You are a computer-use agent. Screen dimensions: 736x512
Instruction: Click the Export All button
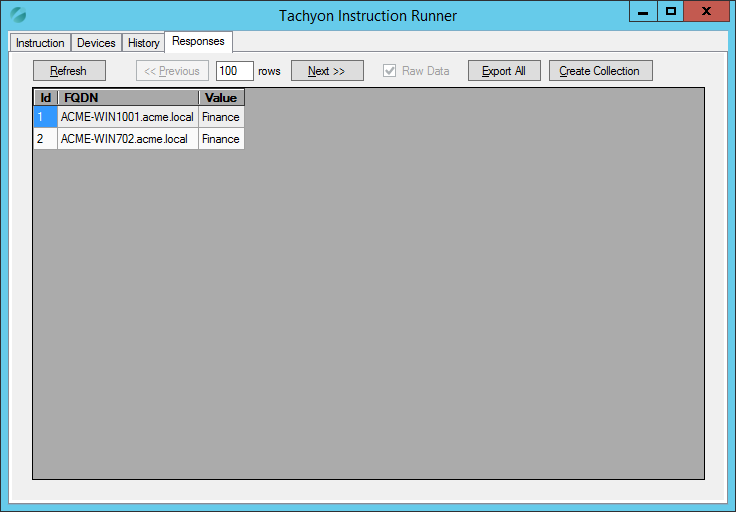504,71
